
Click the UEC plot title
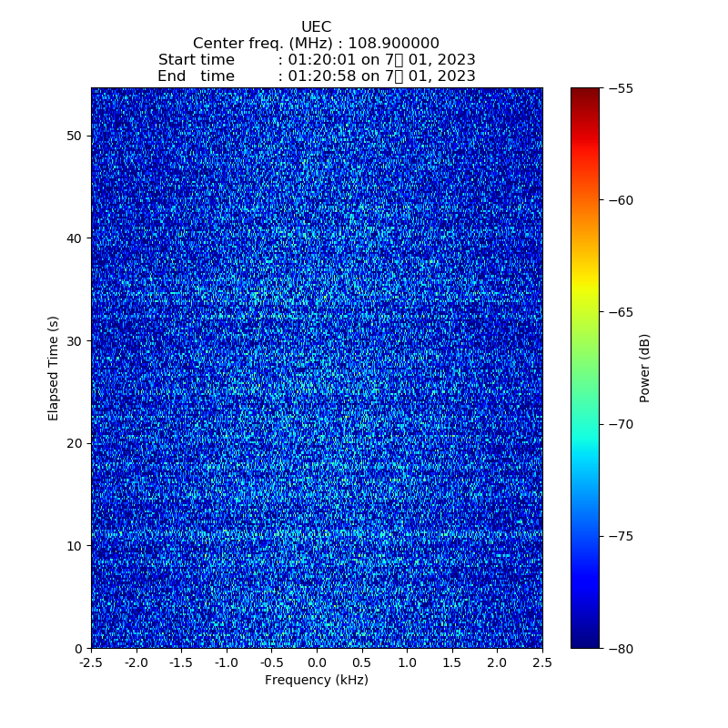coord(316,27)
